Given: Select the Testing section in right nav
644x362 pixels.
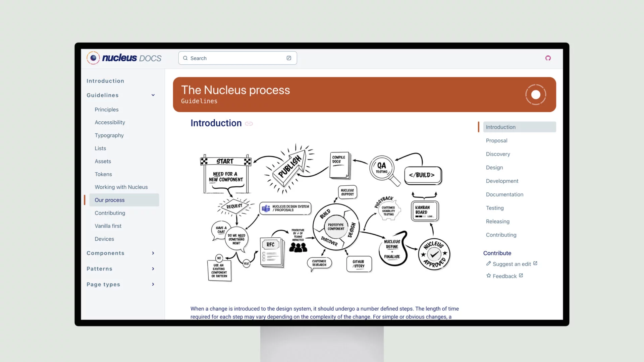Looking at the screenshot, I should coord(494,208).
